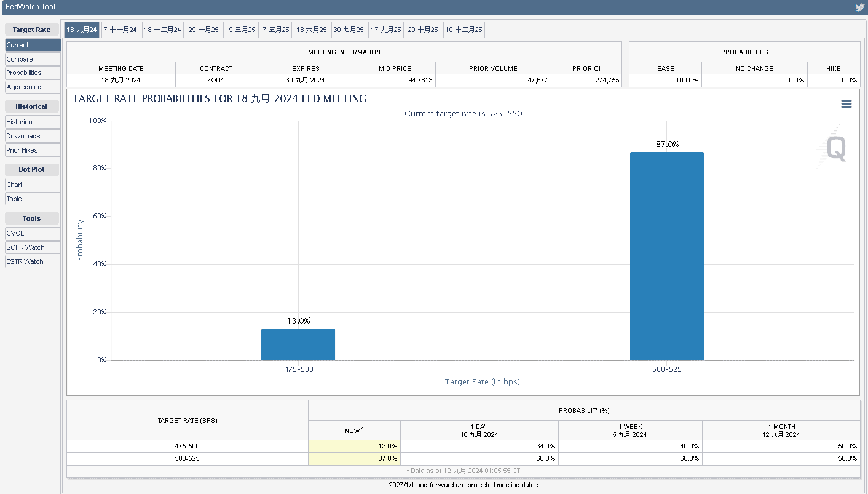Show the Aggregated target rate view
868x494 pixels.
click(33, 87)
